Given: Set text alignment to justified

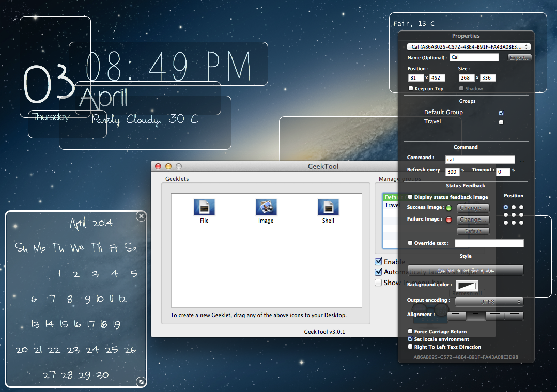Looking at the screenshot, I should point(514,316).
